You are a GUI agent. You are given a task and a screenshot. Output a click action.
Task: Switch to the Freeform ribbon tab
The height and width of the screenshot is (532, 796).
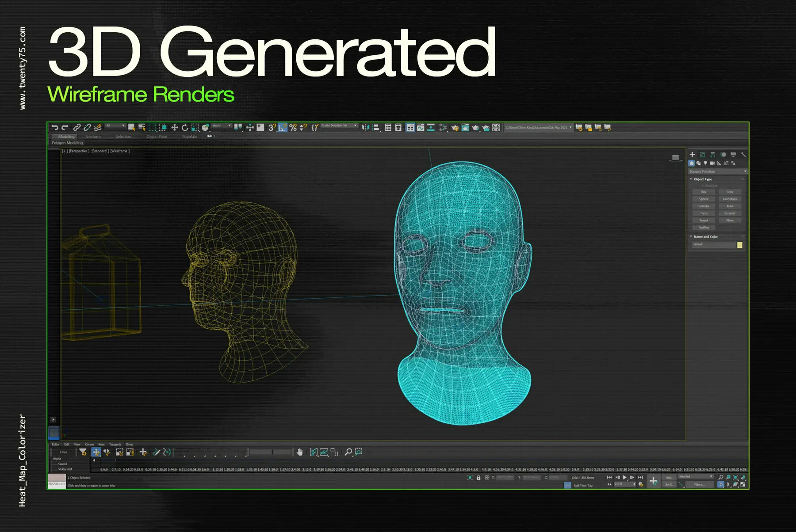(x=93, y=137)
